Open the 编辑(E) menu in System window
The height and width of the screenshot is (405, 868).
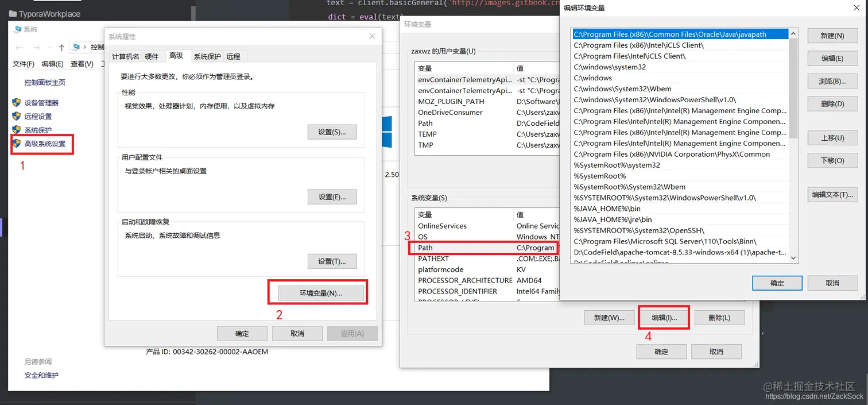[x=52, y=64]
